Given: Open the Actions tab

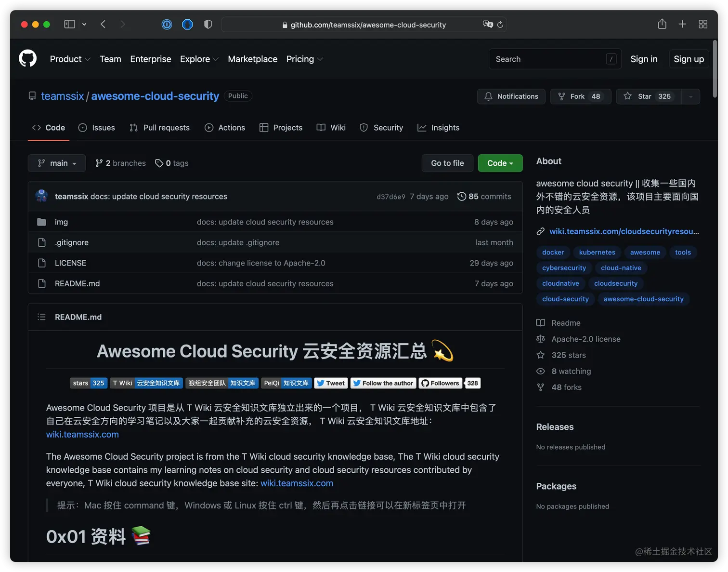Looking at the screenshot, I should coord(225,128).
